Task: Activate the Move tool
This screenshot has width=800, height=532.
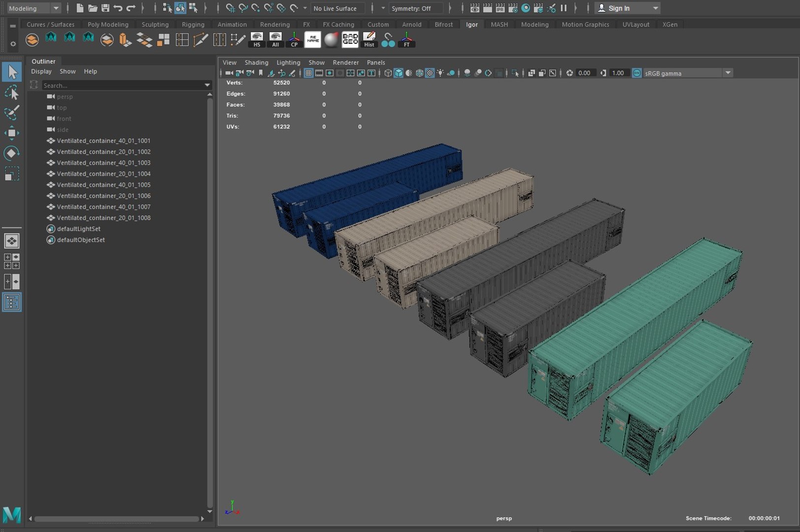Action: tap(12, 133)
